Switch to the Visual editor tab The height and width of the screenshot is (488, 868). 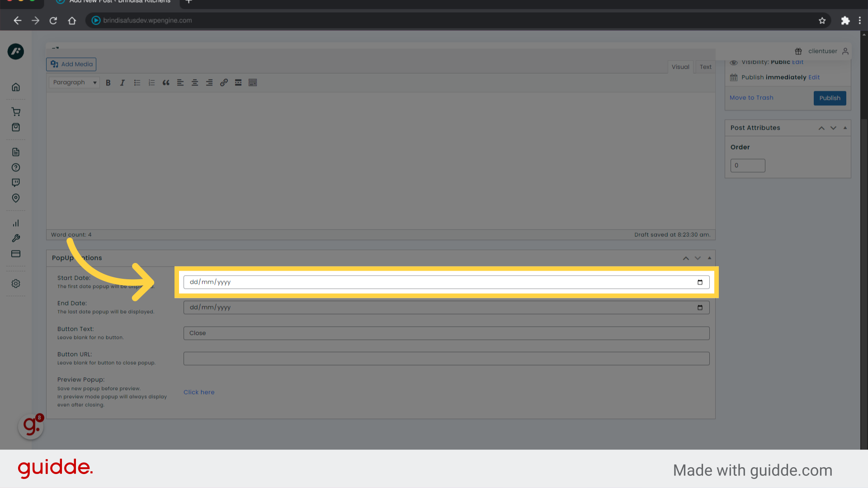(x=680, y=67)
